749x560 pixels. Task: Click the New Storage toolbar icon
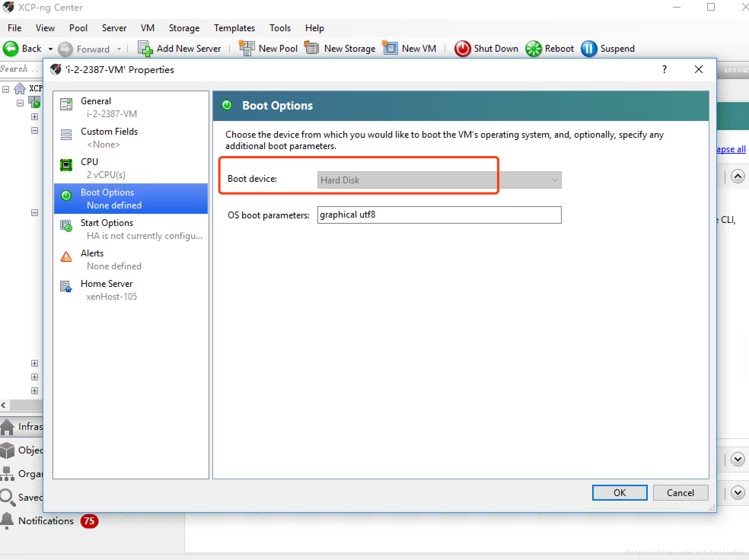(312, 48)
